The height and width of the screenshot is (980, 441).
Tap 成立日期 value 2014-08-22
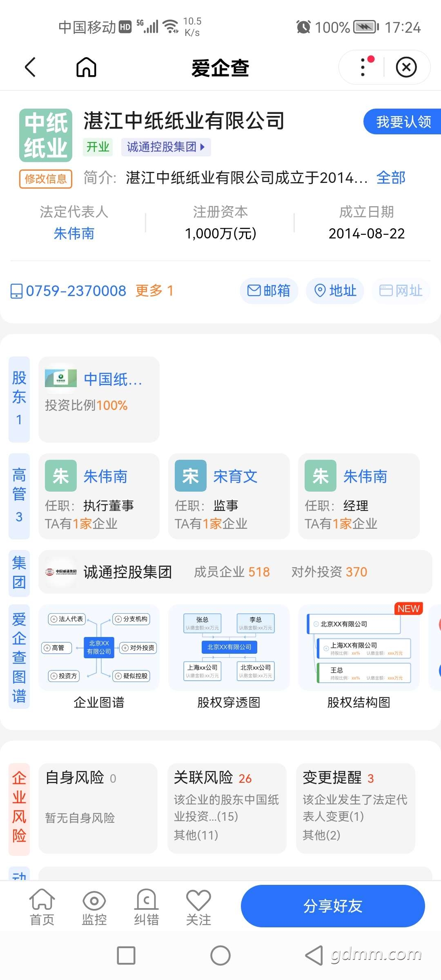pos(367,234)
